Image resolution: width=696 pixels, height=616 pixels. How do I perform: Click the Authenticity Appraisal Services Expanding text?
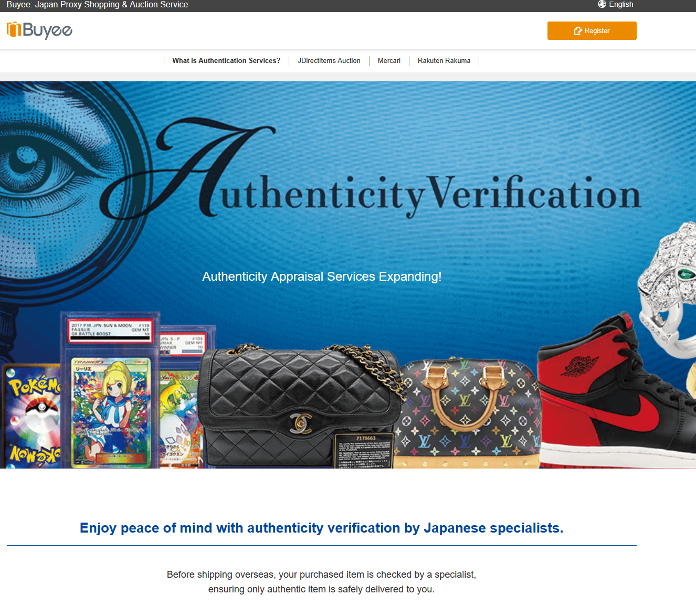322,277
